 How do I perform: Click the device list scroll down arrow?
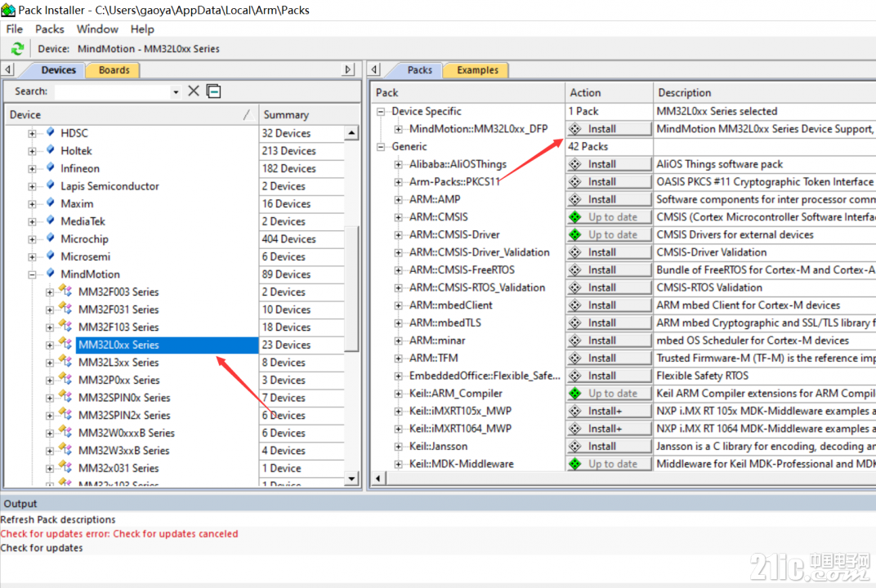pos(351,478)
